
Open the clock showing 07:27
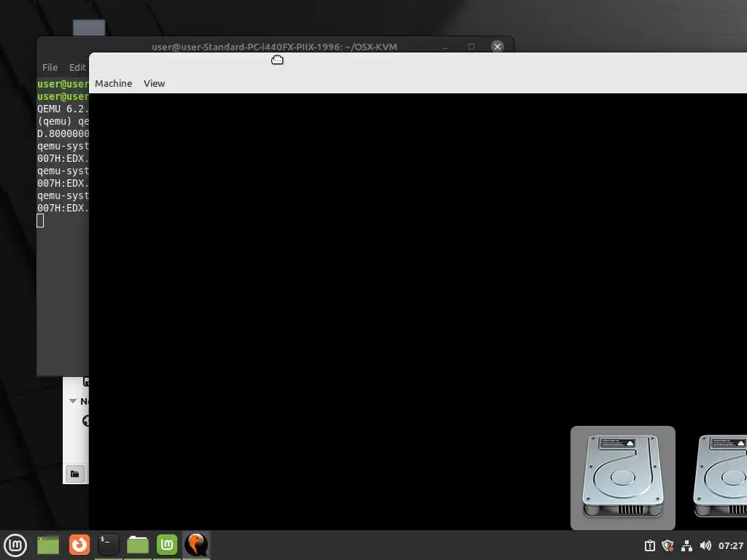click(731, 545)
